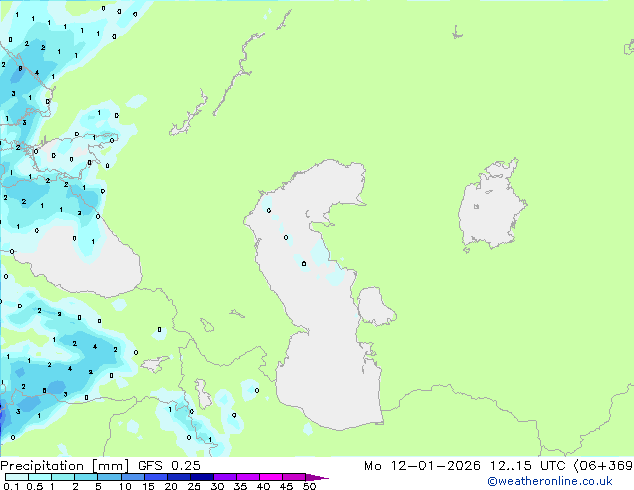Click the above-50 arrow tip of legend
Viewport: 634px width, 490px height.
click(x=317, y=477)
